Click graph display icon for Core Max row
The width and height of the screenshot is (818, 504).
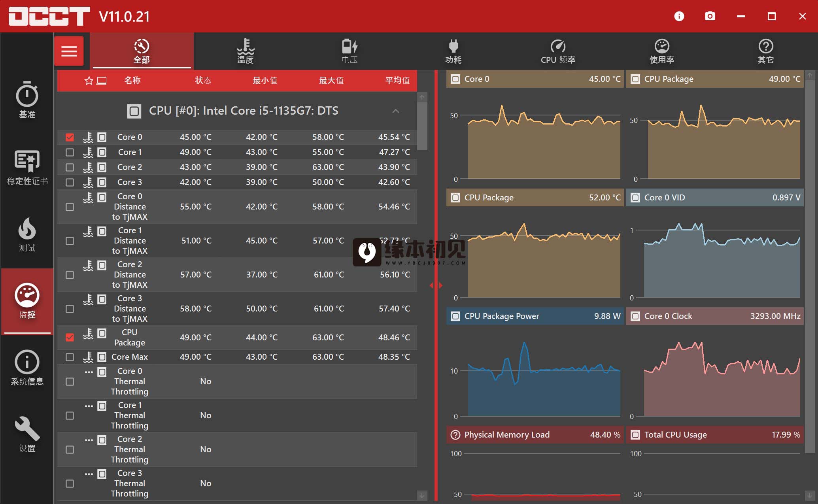point(102,357)
